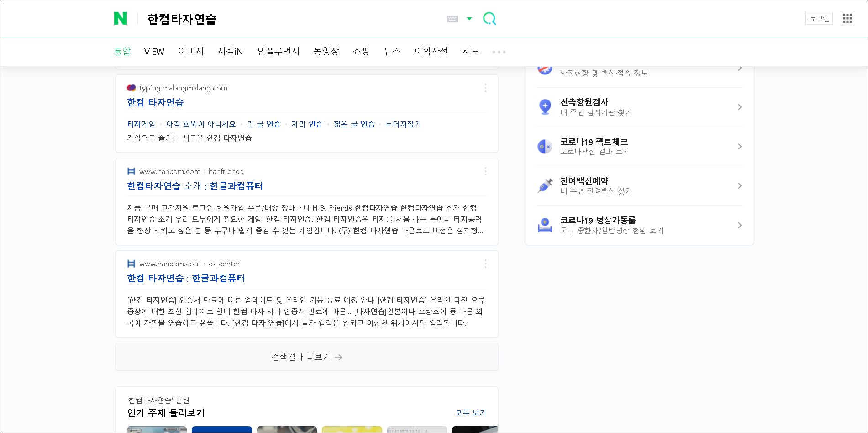Switch to the 뉴스 tab
The width and height of the screenshot is (868, 433).
click(x=392, y=51)
